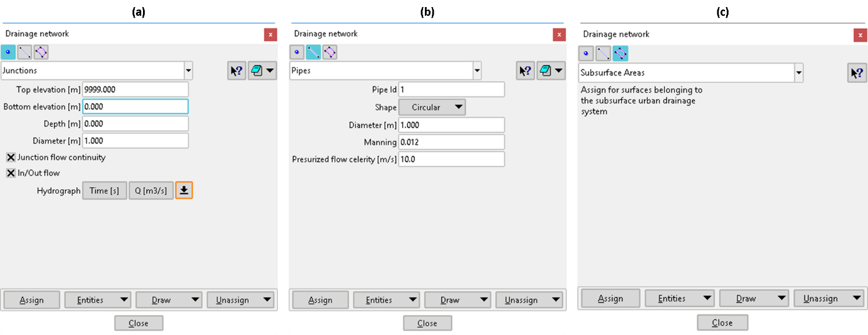Click the line icon in Subsurface Areas dialog

[603, 54]
